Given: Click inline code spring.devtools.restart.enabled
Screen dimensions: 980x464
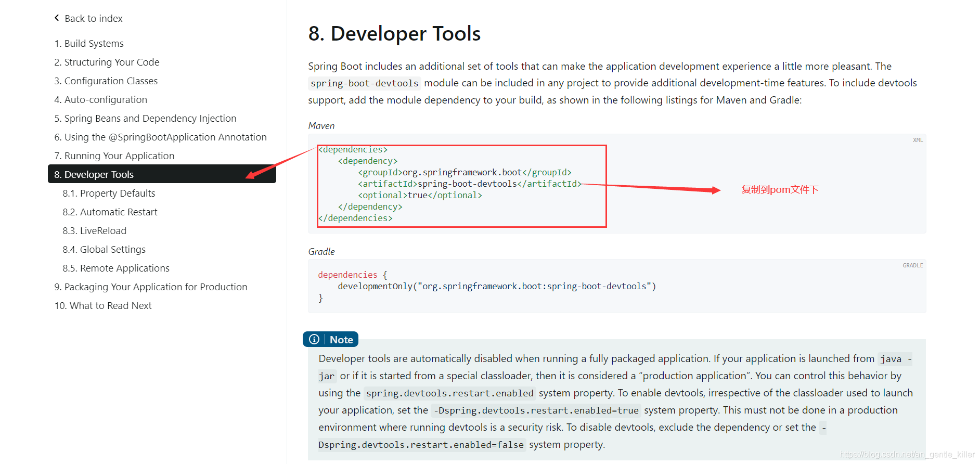Looking at the screenshot, I should click(449, 393).
